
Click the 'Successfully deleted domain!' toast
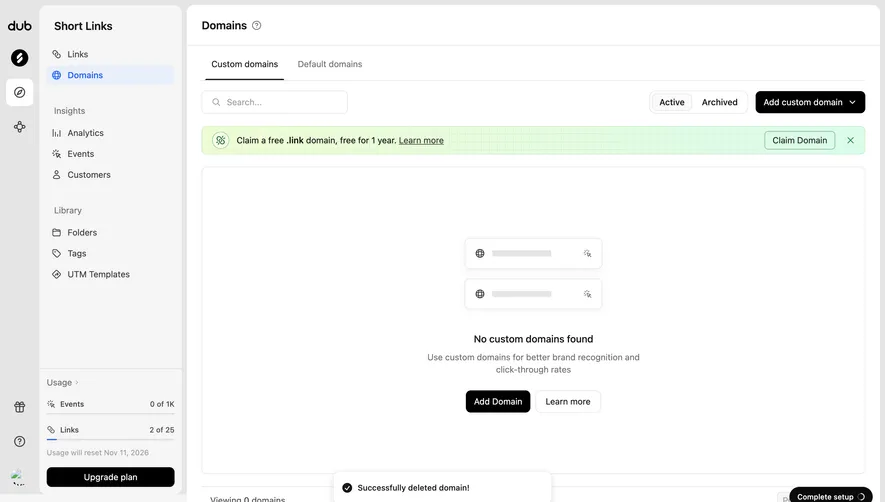tap(442, 487)
